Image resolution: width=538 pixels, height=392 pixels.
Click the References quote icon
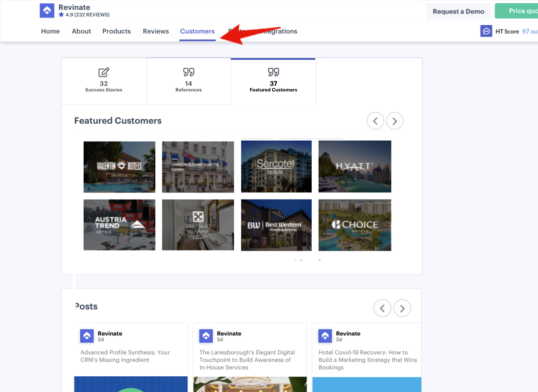pyautogui.click(x=189, y=72)
